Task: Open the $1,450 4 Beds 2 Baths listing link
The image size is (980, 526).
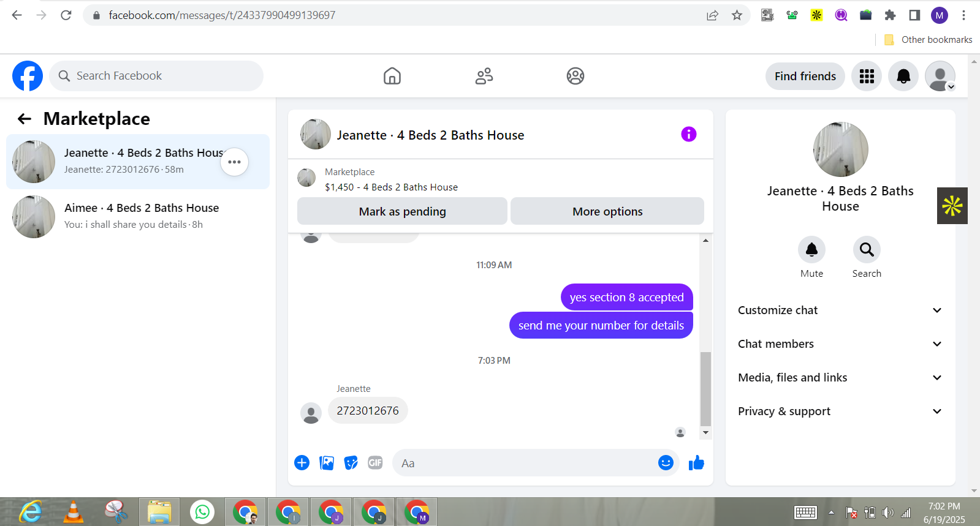Action: coord(391,187)
